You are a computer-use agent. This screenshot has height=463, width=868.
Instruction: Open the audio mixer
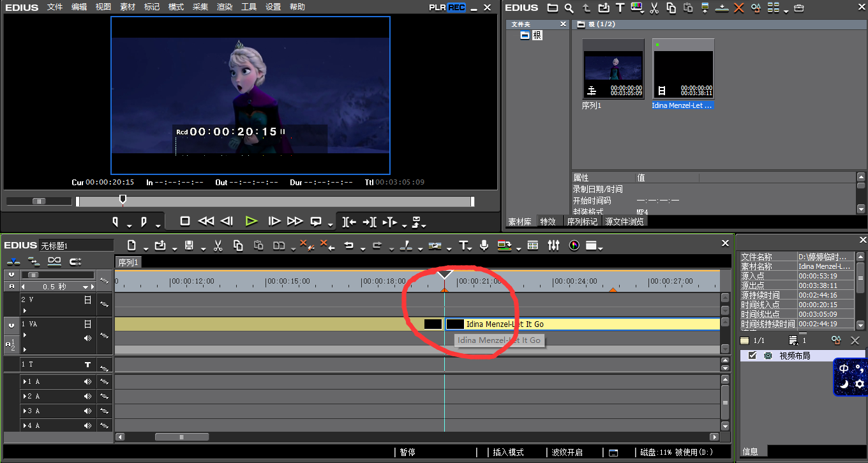coord(553,245)
